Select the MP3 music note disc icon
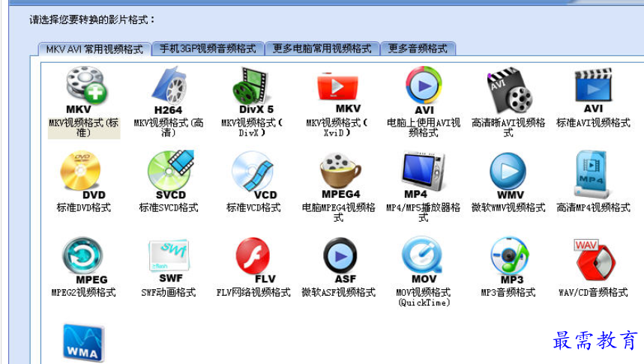 509,261
